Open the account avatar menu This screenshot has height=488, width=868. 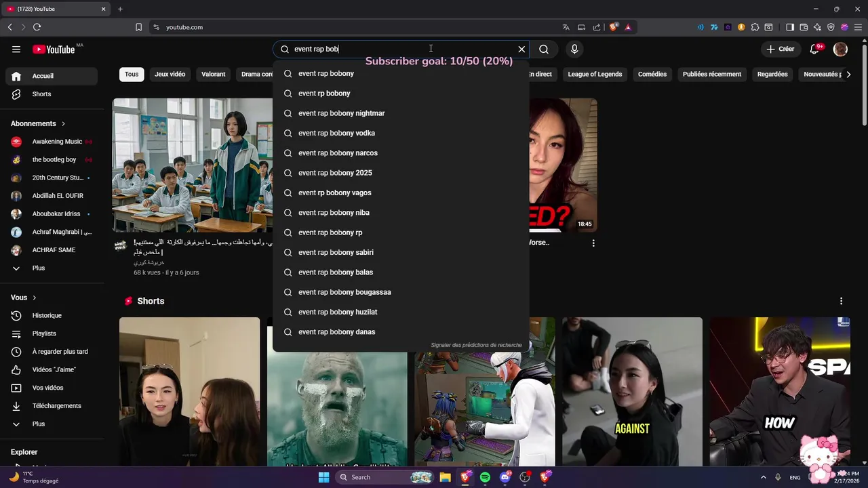840,49
